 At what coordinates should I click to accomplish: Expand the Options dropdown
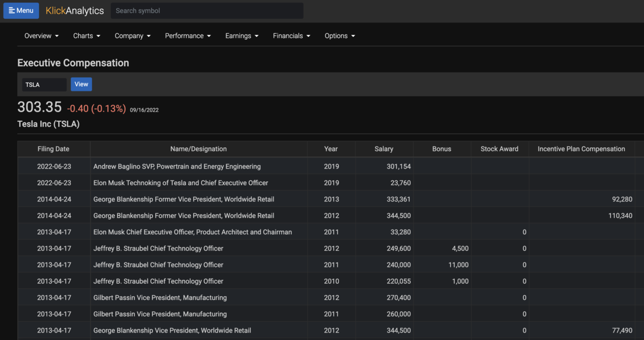click(x=340, y=36)
